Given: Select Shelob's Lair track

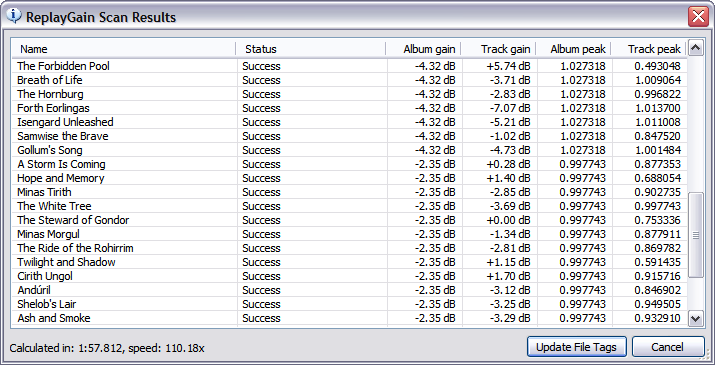Looking at the screenshot, I should point(349,304).
